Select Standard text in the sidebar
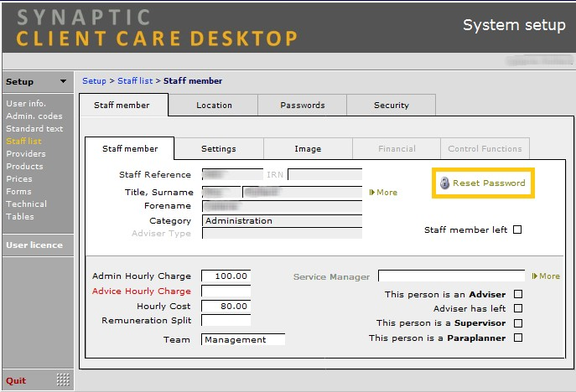 pyautogui.click(x=34, y=128)
